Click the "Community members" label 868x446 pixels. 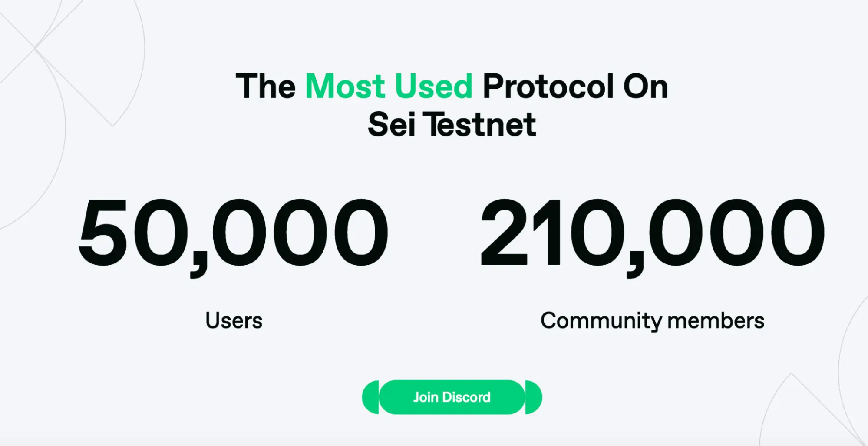652,321
